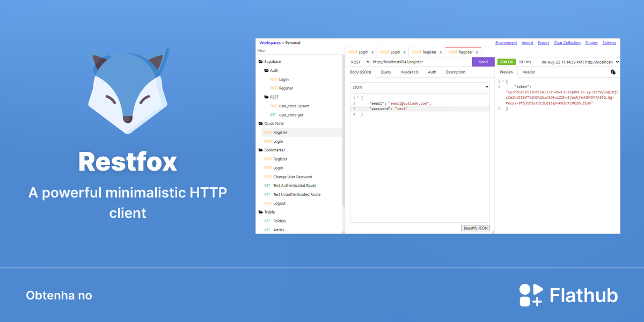Go to Workspaces breadcrumb link
Image resolution: width=644 pixels, height=322 pixels.
click(x=270, y=43)
